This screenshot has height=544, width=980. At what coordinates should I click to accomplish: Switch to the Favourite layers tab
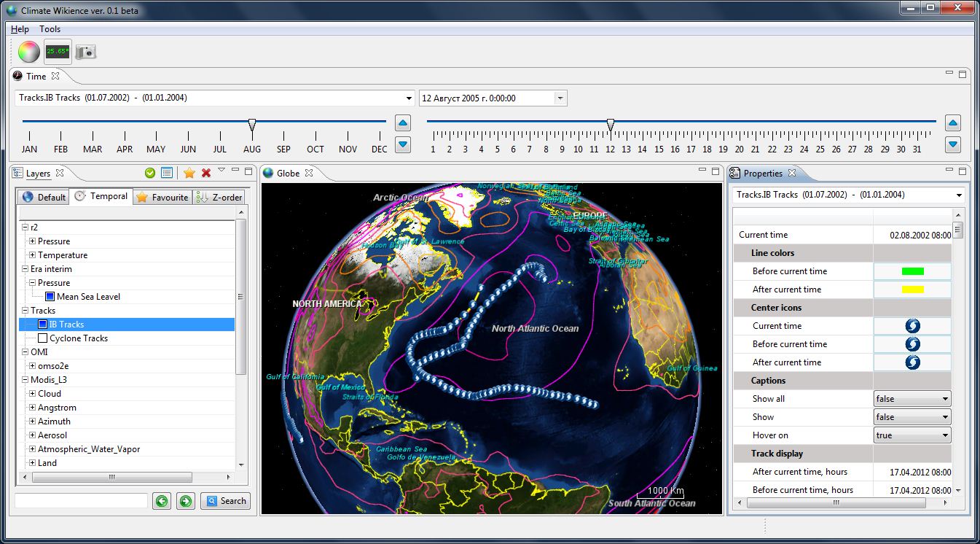point(162,197)
